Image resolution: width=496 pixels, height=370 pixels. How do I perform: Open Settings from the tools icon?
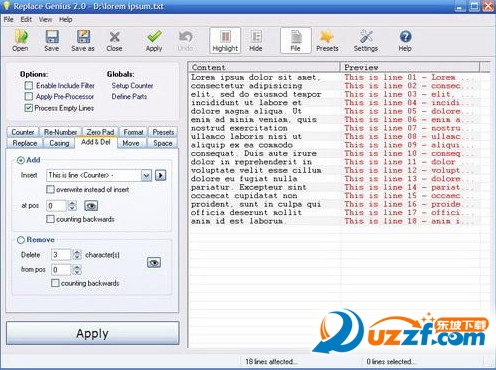[366, 40]
